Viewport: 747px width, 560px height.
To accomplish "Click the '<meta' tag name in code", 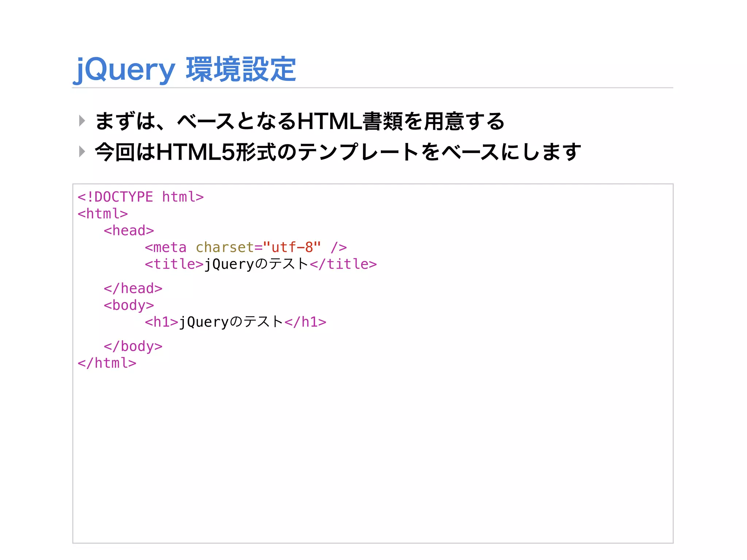I will [x=166, y=248].
